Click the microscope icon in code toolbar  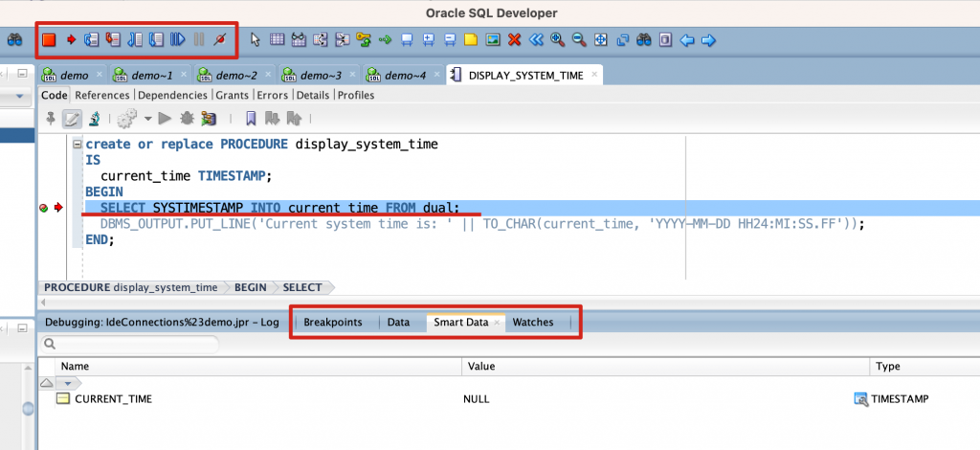point(95,118)
